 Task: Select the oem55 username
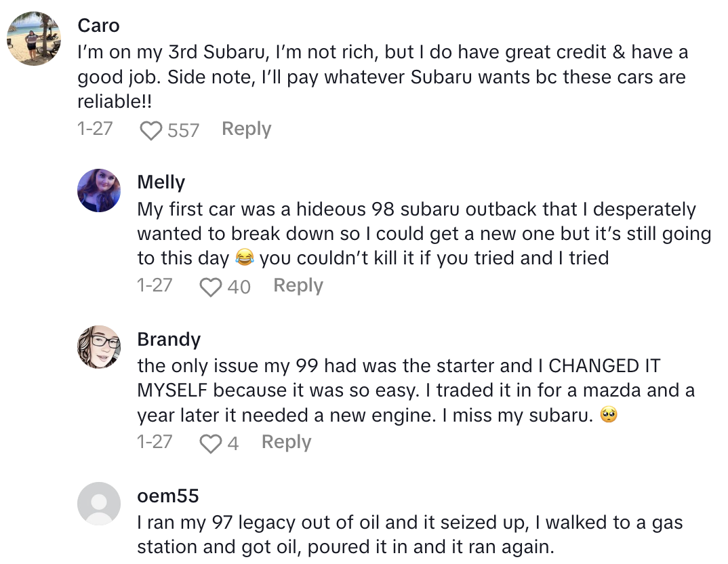click(167, 496)
